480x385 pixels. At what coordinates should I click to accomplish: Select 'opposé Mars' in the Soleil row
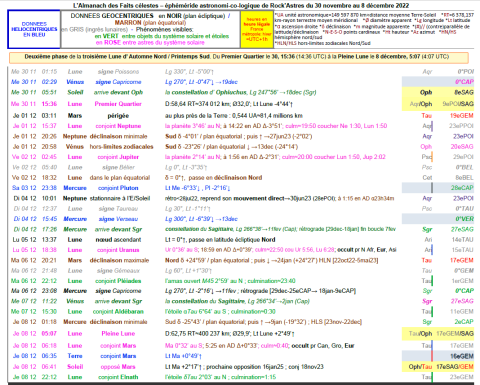point(118,367)
